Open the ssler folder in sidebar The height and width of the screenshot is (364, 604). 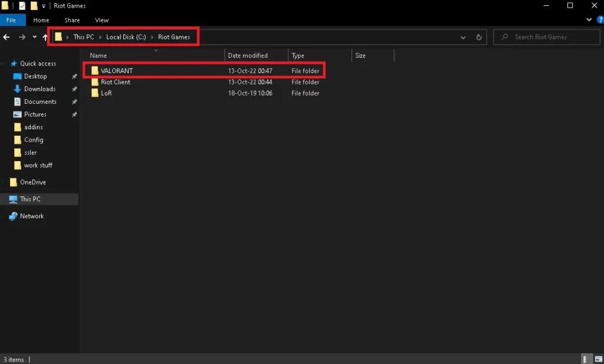coord(30,153)
